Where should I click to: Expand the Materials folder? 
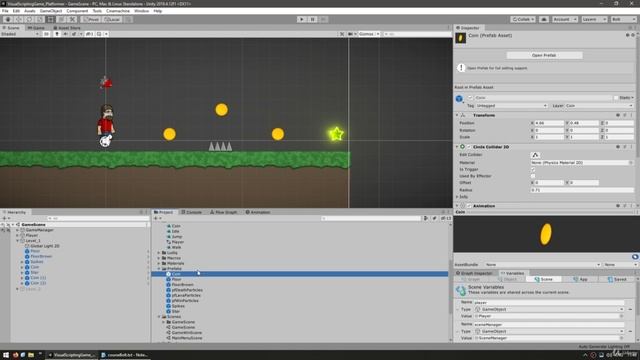point(159,264)
